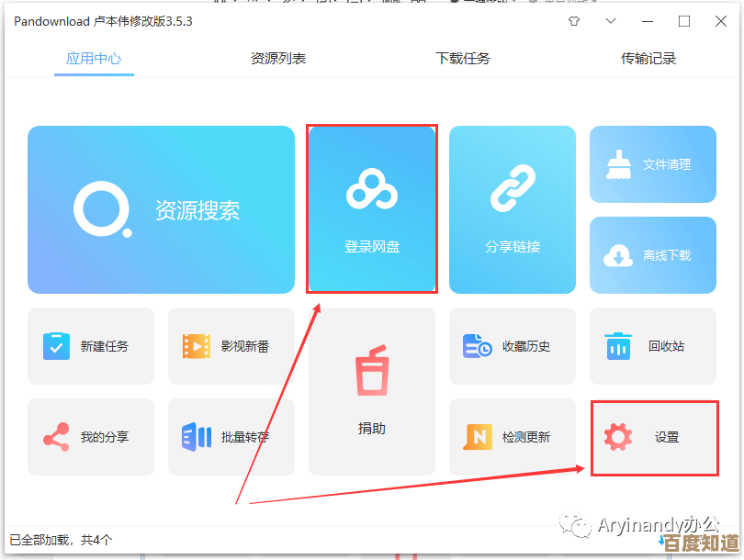This screenshot has width=744, height=560.
Task: Open the 传输记录 tab
Action: click(648, 59)
